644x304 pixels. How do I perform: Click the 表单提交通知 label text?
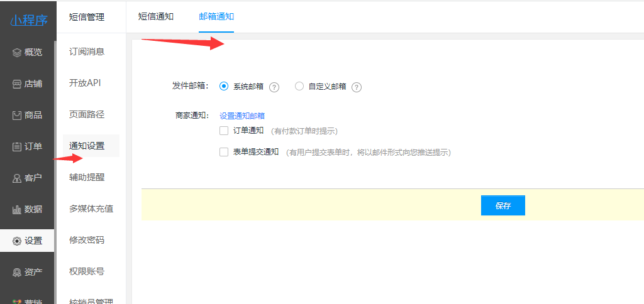pos(256,152)
